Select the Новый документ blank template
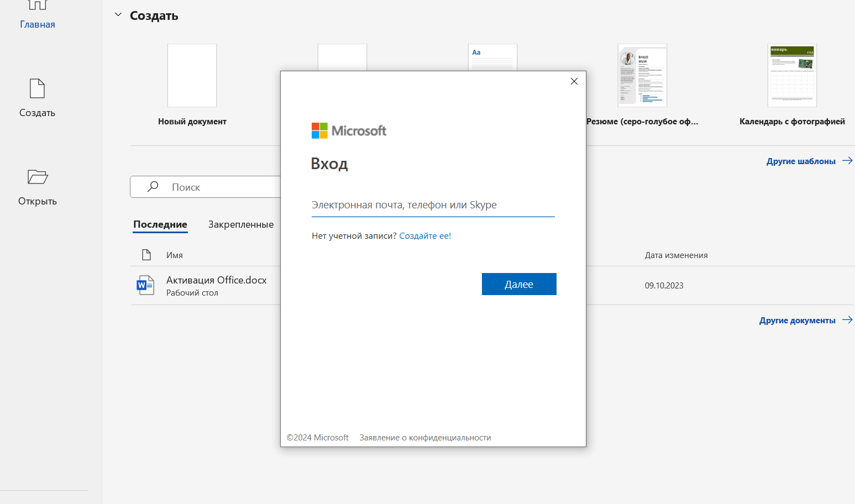 (x=192, y=75)
